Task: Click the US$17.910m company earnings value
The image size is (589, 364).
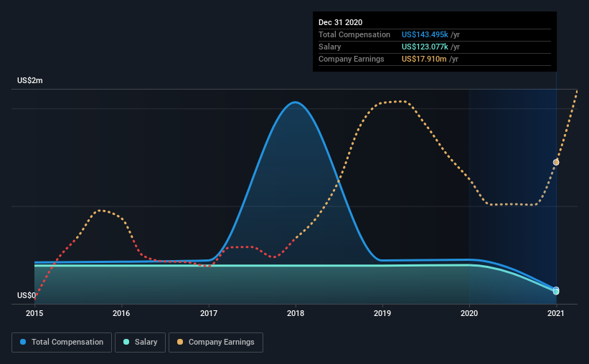Action: (424, 59)
